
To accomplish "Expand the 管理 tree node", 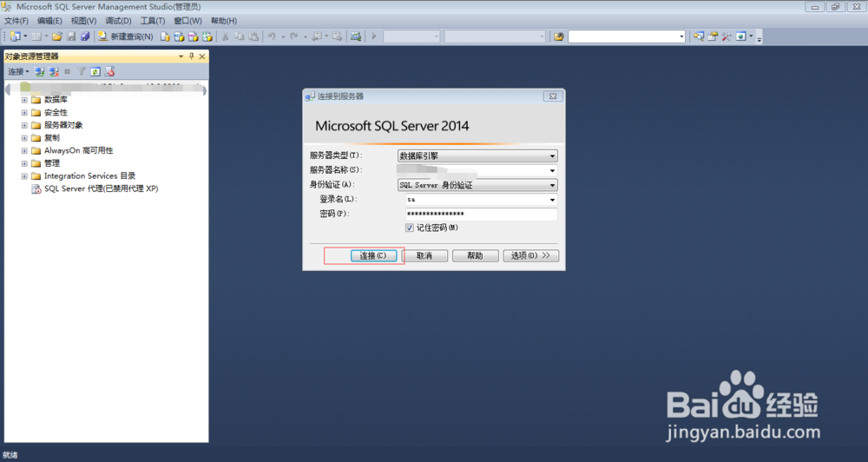I will pos(24,163).
